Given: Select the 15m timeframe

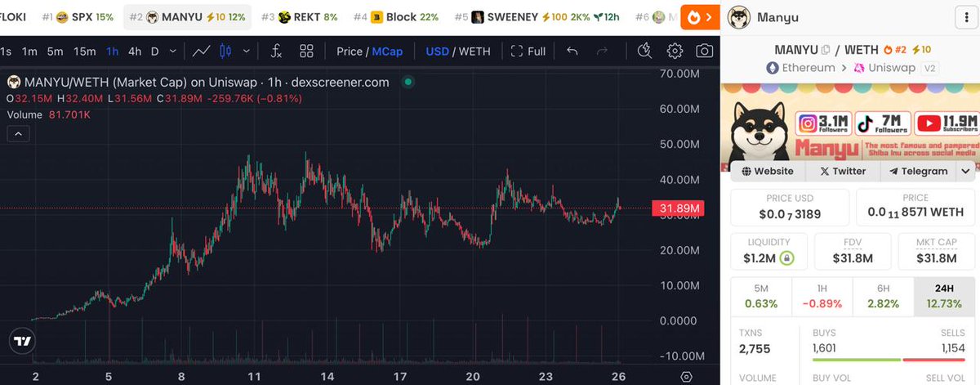Looking at the screenshot, I should (x=85, y=51).
